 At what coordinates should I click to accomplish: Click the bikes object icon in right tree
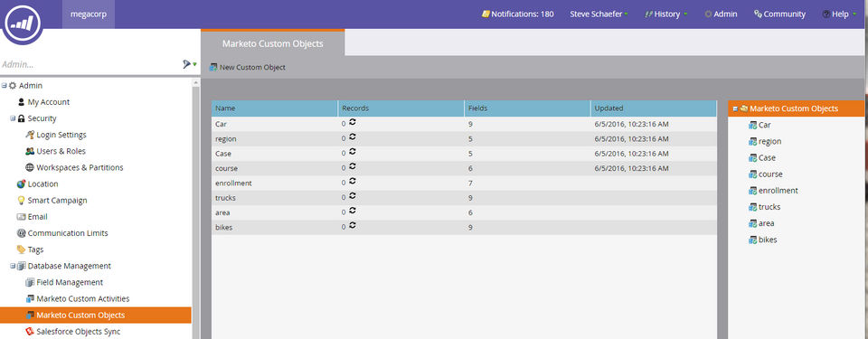(752, 240)
